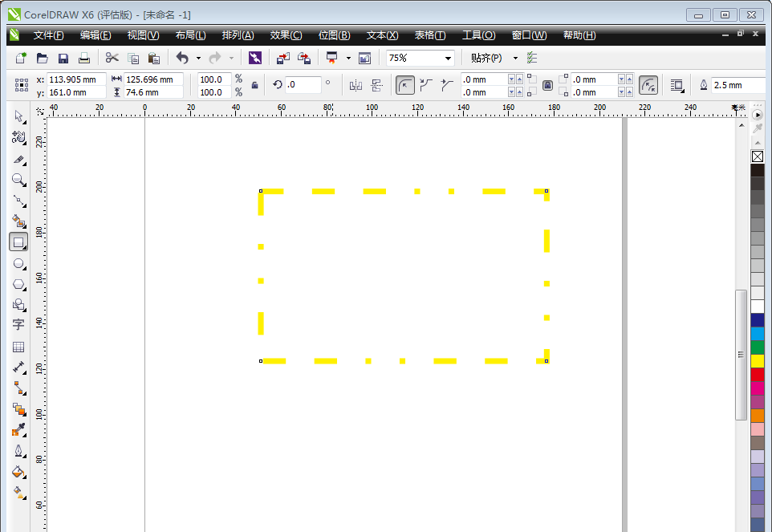Select the Basic shapes tool

[x=18, y=305]
